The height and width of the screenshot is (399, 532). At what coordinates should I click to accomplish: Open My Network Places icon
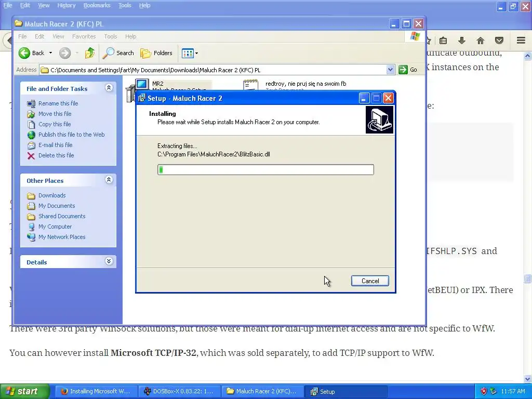[31, 237]
